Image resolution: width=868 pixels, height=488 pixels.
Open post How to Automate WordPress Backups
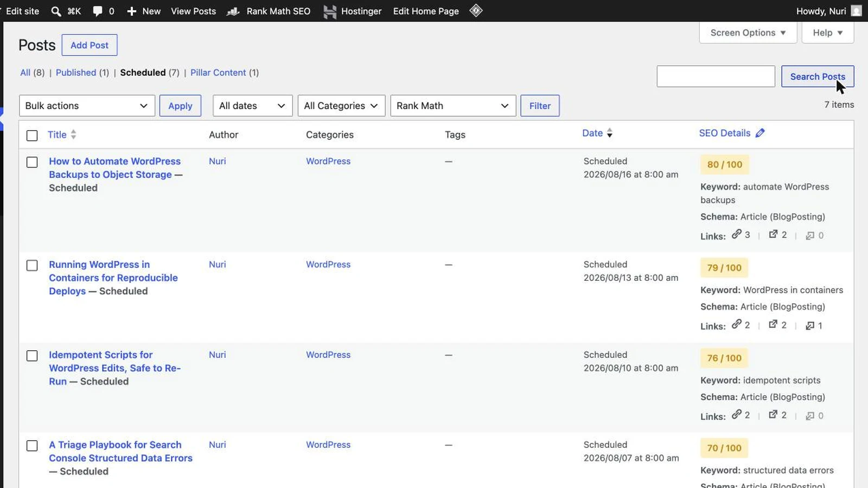[x=115, y=168]
